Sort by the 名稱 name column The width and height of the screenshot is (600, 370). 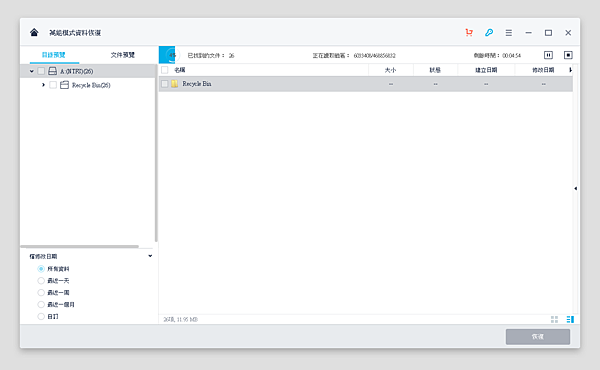180,70
